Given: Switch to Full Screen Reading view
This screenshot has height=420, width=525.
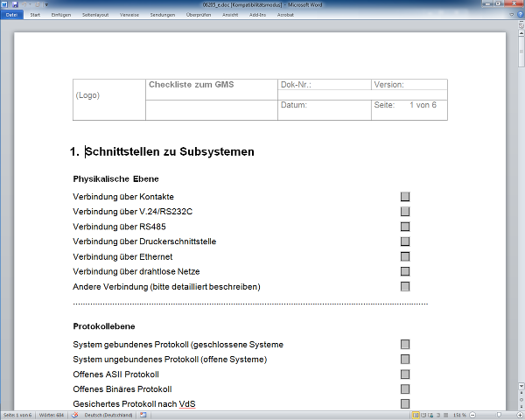Looking at the screenshot, I should click(x=423, y=415).
